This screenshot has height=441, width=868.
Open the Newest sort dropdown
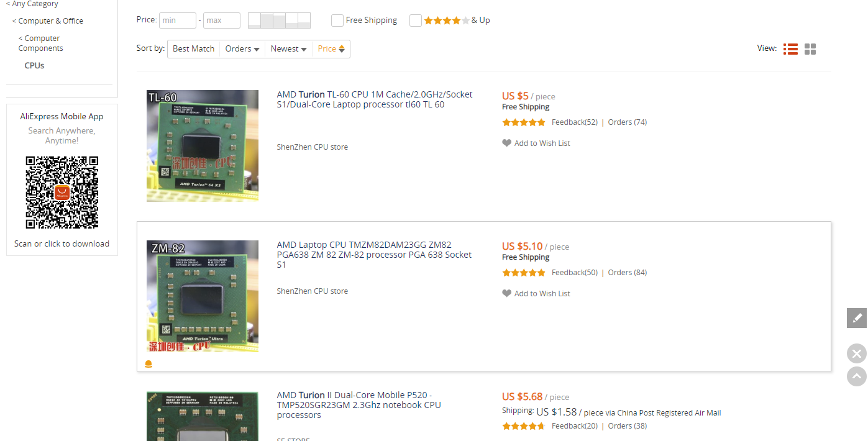coord(289,49)
